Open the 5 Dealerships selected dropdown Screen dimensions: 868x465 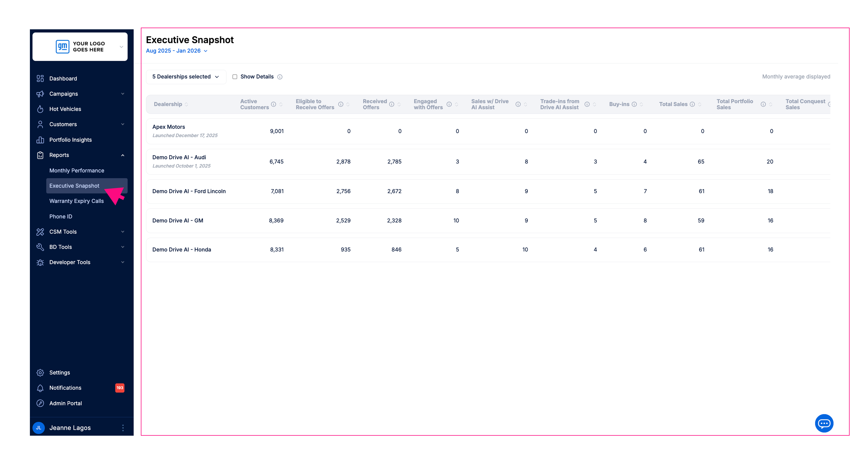point(186,77)
